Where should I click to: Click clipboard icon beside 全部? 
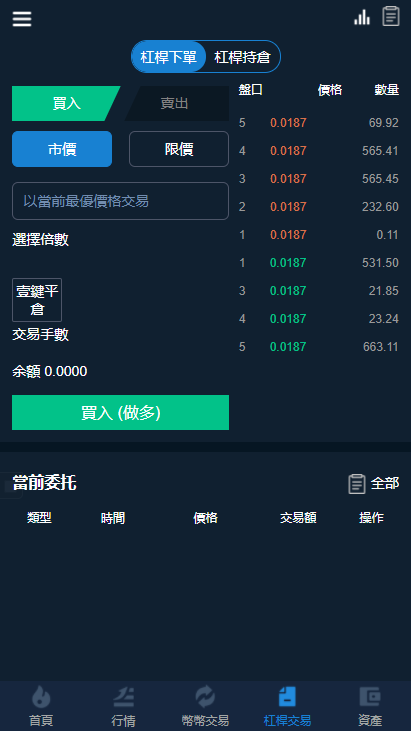click(x=356, y=483)
